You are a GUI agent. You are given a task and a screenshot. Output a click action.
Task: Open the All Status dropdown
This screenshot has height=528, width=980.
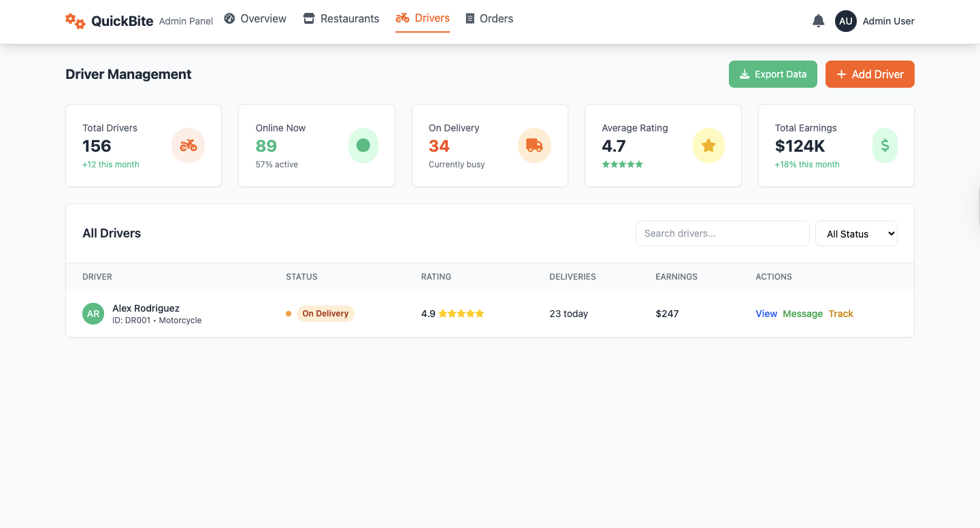point(856,233)
